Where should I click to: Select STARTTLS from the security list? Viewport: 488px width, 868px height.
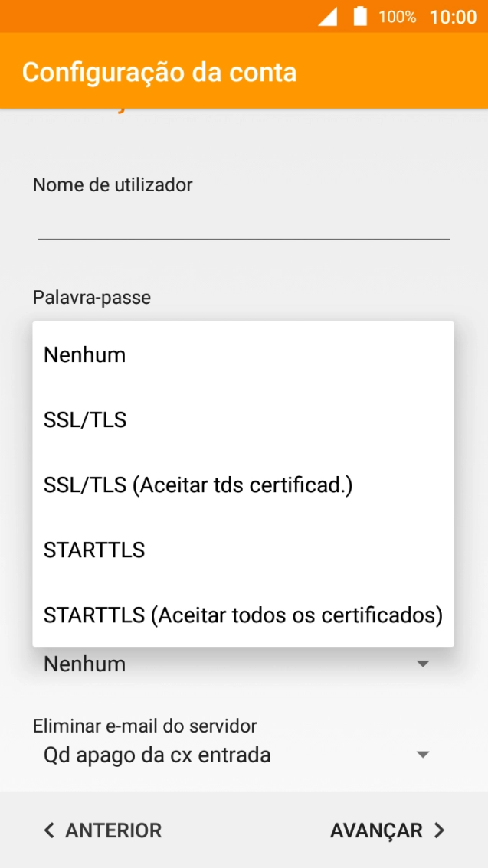tap(93, 550)
